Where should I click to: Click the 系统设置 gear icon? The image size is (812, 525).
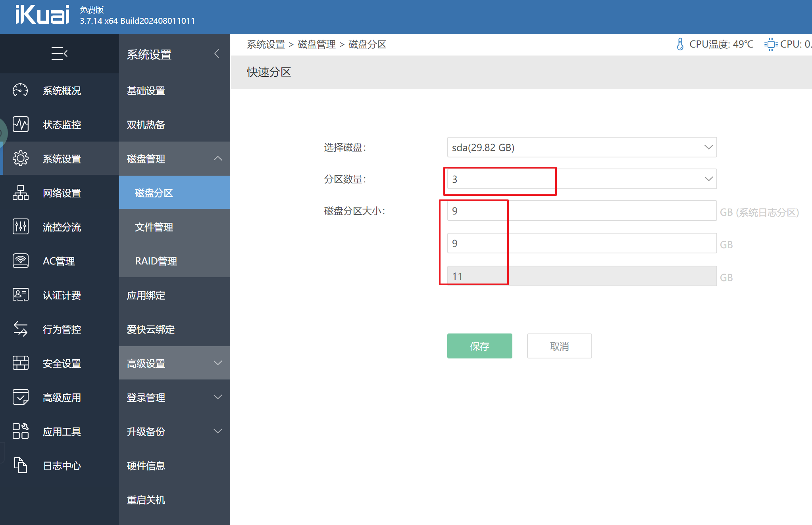(x=20, y=159)
